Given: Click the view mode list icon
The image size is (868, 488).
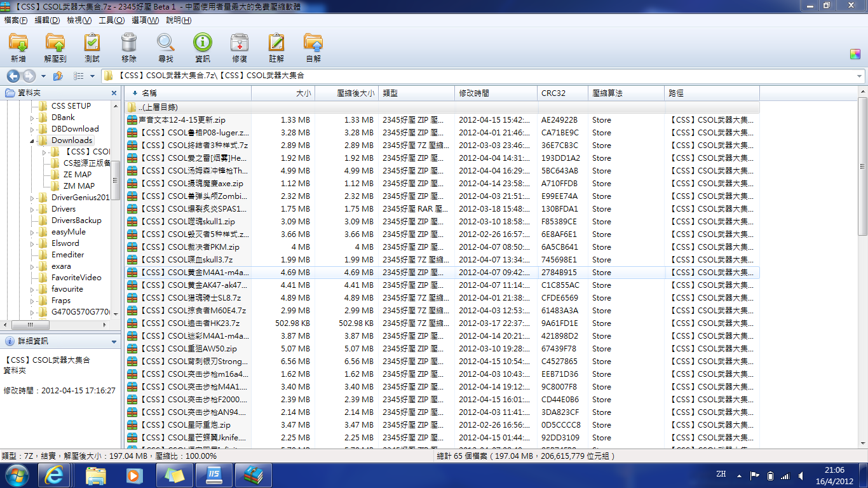Looking at the screenshot, I should (79, 76).
